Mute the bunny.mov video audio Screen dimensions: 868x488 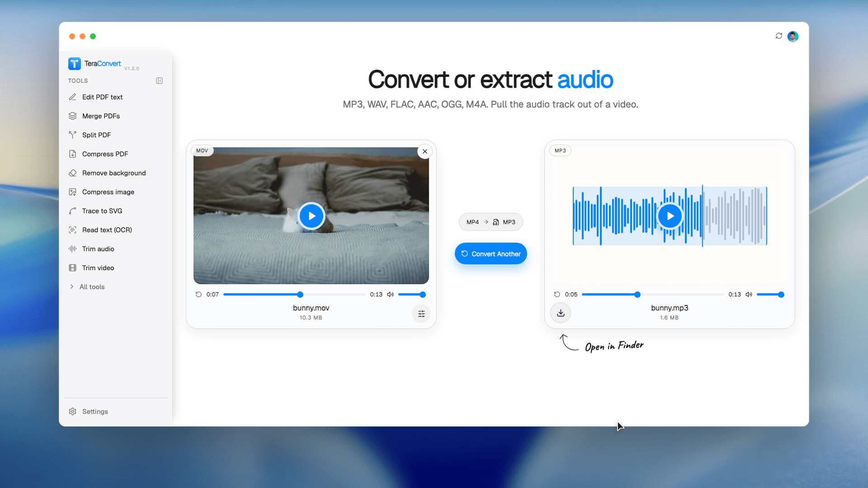pyautogui.click(x=390, y=294)
